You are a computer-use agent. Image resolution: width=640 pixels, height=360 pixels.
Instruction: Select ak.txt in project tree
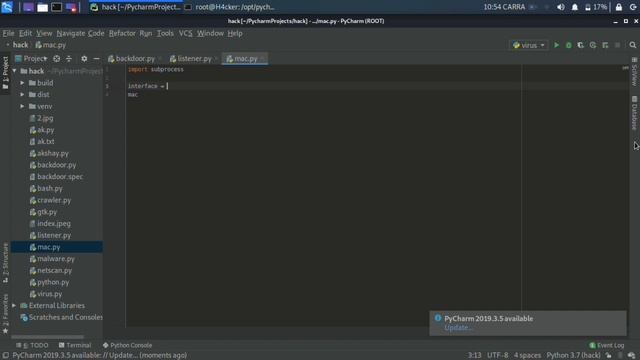click(45, 142)
